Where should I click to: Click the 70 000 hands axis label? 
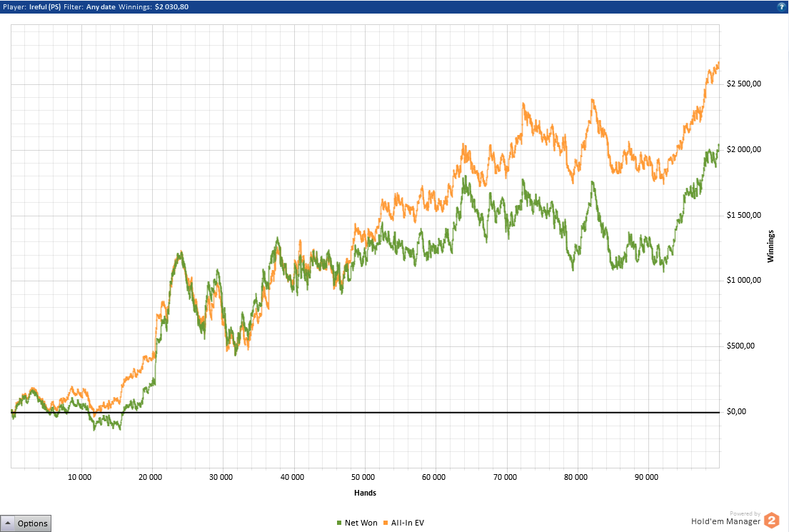[x=505, y=477]
